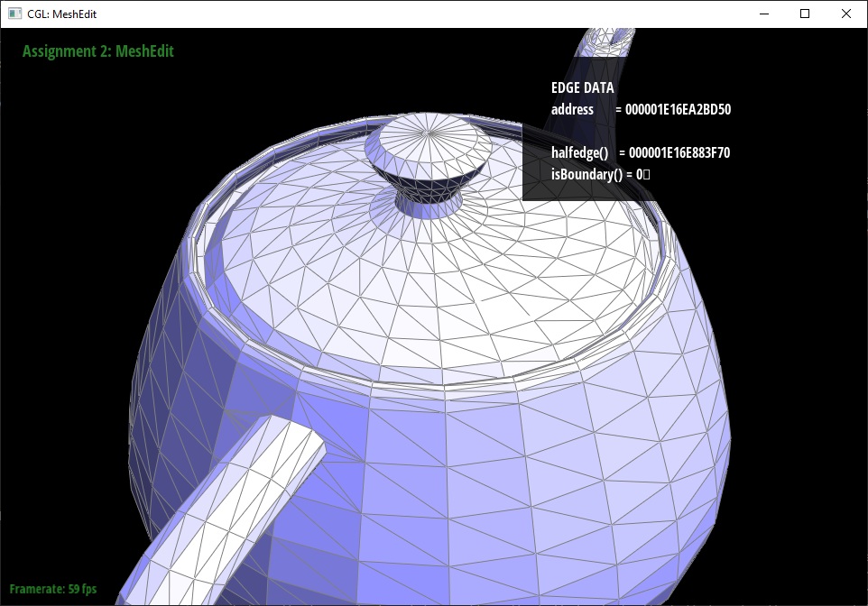The image size is (868, 606).
Task: Click the 'Assignment 2: MeshEdit' green heading
Action: click(x=97, y=51)
